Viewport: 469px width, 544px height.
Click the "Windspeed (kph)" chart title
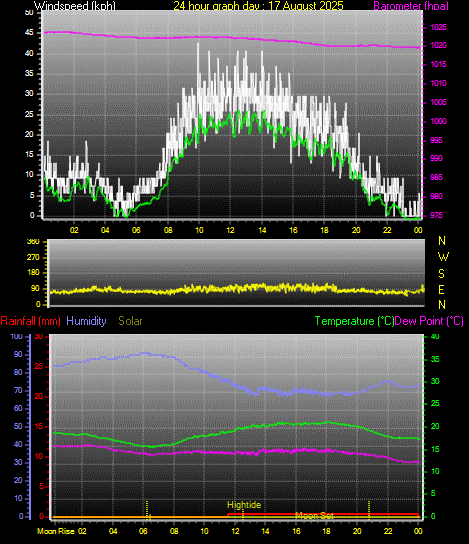click(x=75, y=6)
